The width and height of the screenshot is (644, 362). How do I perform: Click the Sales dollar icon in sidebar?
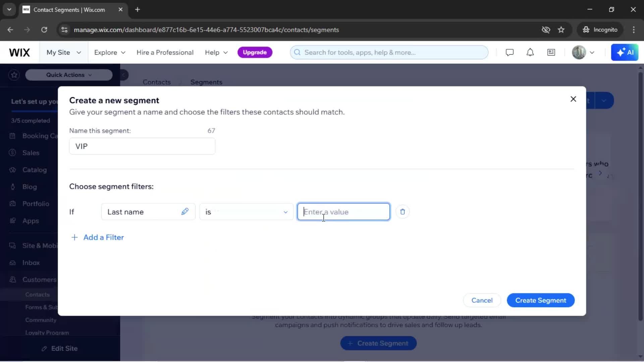[x=12, y=153]
